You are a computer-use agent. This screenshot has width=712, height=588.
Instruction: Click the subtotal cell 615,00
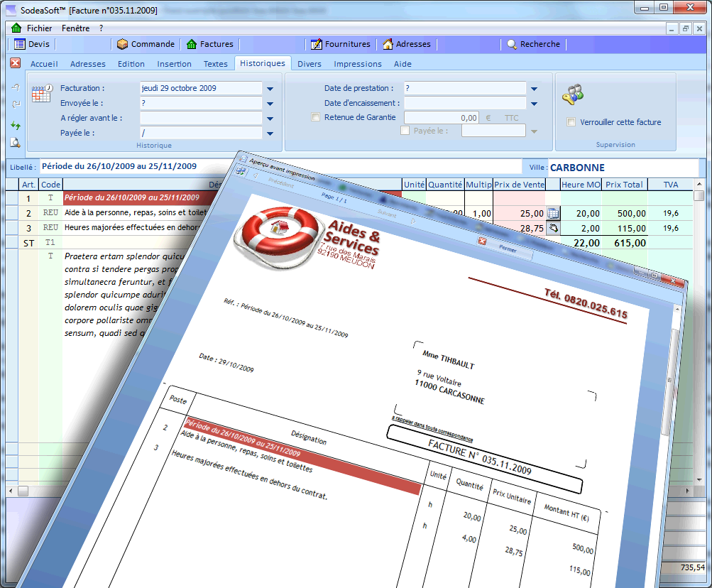point(625,243)
